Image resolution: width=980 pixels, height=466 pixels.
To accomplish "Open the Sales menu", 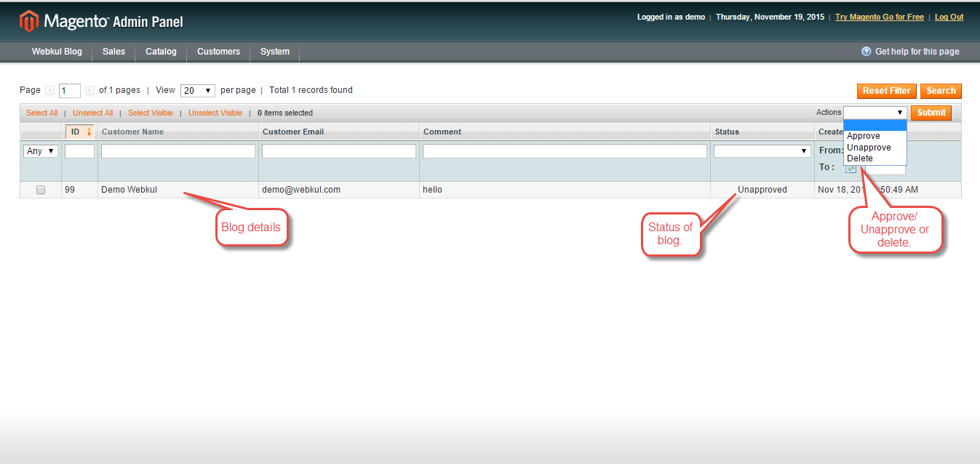I will click(113, 52).
